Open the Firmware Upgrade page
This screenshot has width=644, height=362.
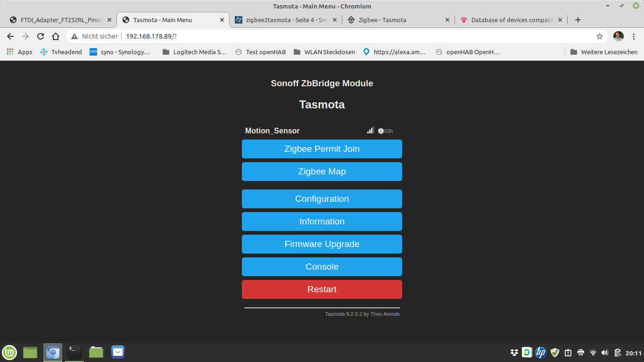click(x=322, y=244)
